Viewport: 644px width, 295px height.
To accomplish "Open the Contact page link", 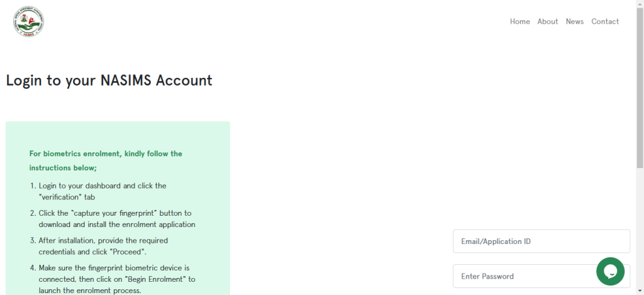I will [605, 21].
